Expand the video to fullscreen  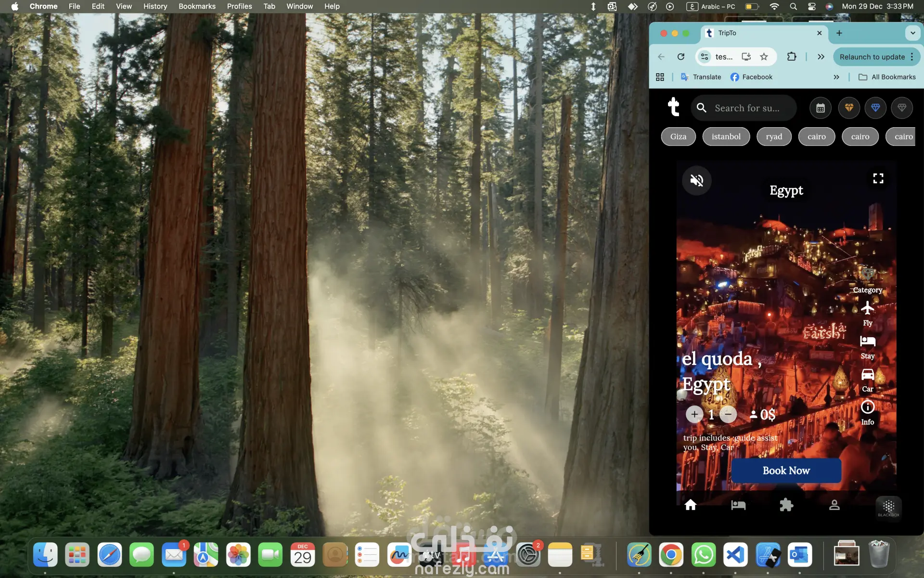click(878, 178)
